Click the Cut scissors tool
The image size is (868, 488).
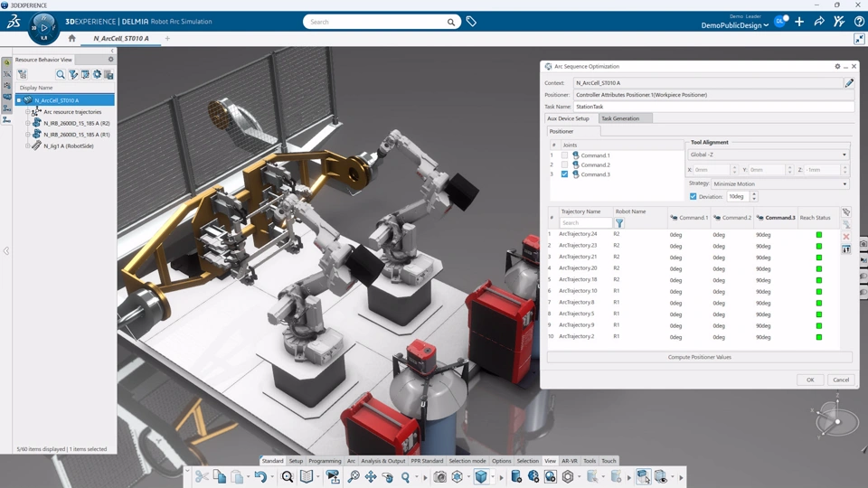tap(202, 476)
